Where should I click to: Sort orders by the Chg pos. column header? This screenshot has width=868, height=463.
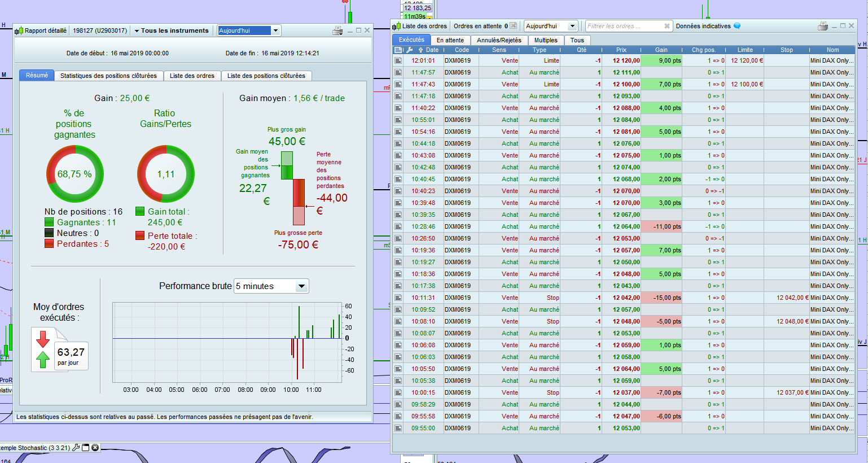click(704, 50)
